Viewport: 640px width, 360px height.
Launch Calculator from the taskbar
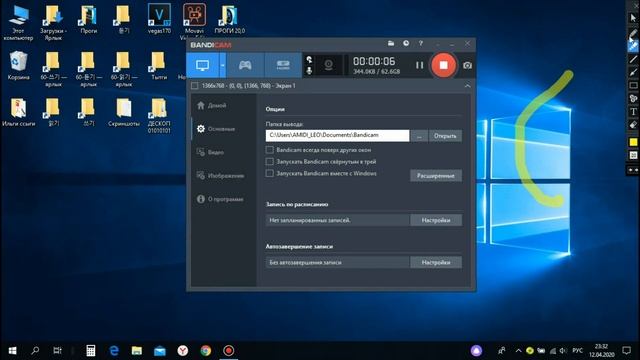(x=91, y=351)
